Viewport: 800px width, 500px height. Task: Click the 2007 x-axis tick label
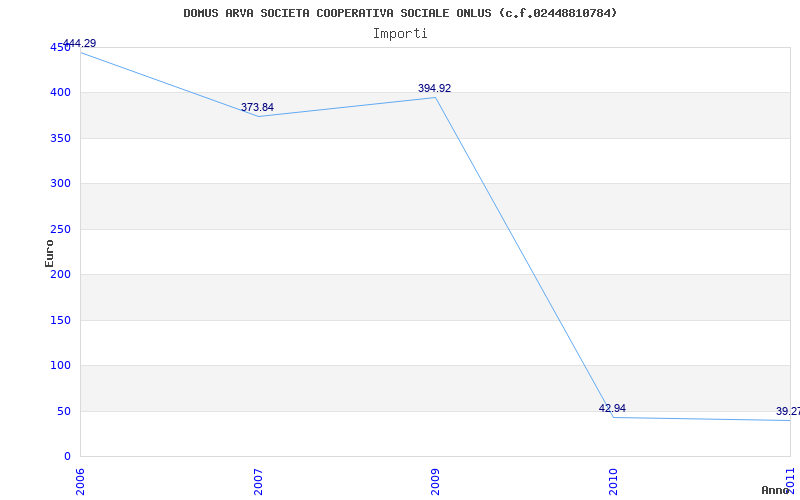click(x=258, y=482)
